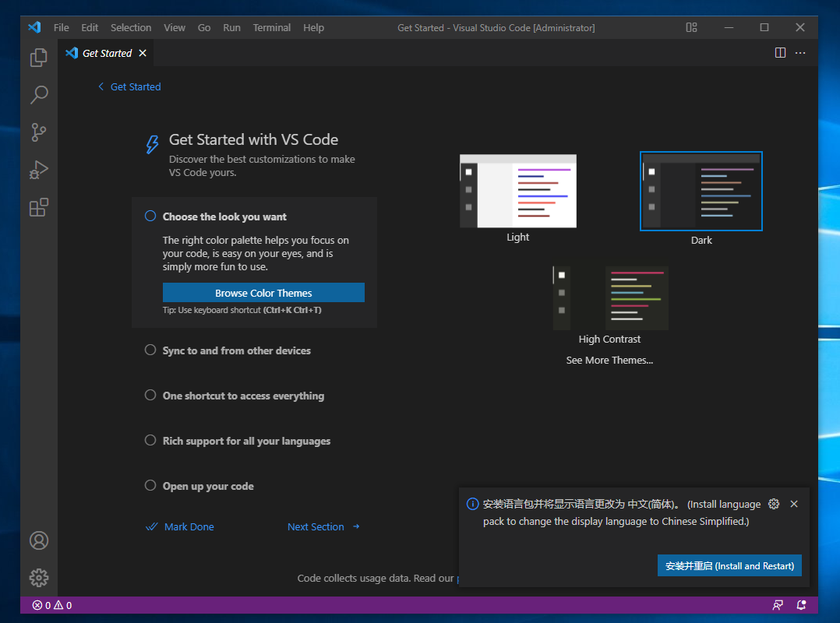Click the Next Section link

tap(316, 526)
